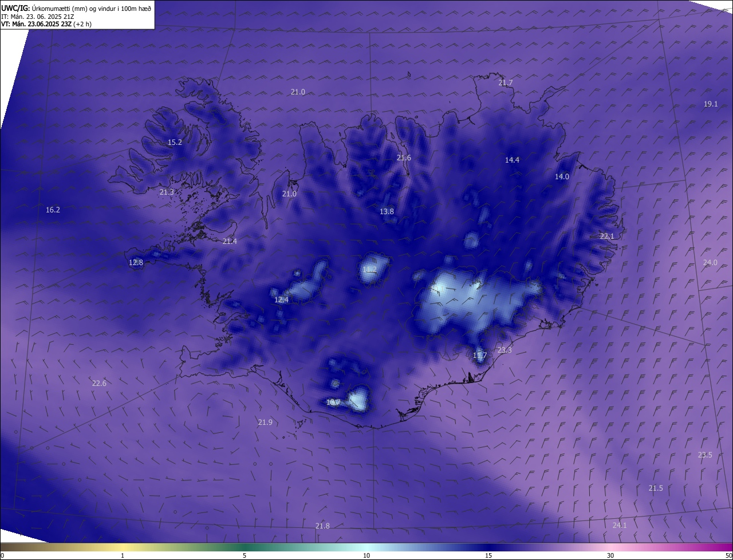Click the 23.3 value label
The width and height of the screenshot is (733, 560).
click(x=505, y=350)
